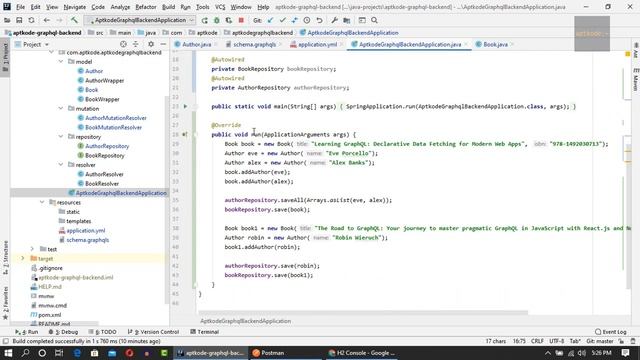Click the Save All toolbar icon

tap(19, 20)
